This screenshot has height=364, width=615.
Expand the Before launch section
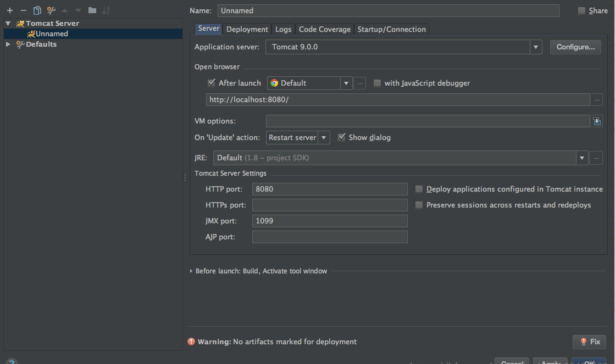pyautogui.click(x=191, y=271)
